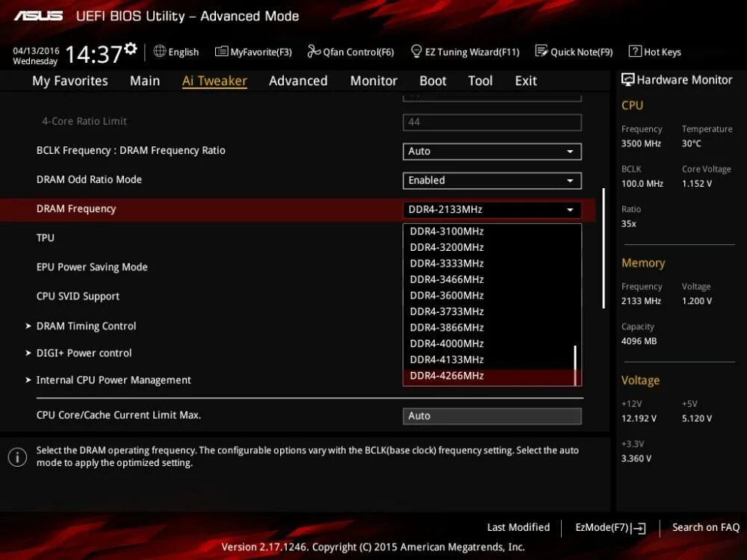The image size is (747, 560).
Task: Click the Hardware Monitor screen icon
Action: coord(628,80)
